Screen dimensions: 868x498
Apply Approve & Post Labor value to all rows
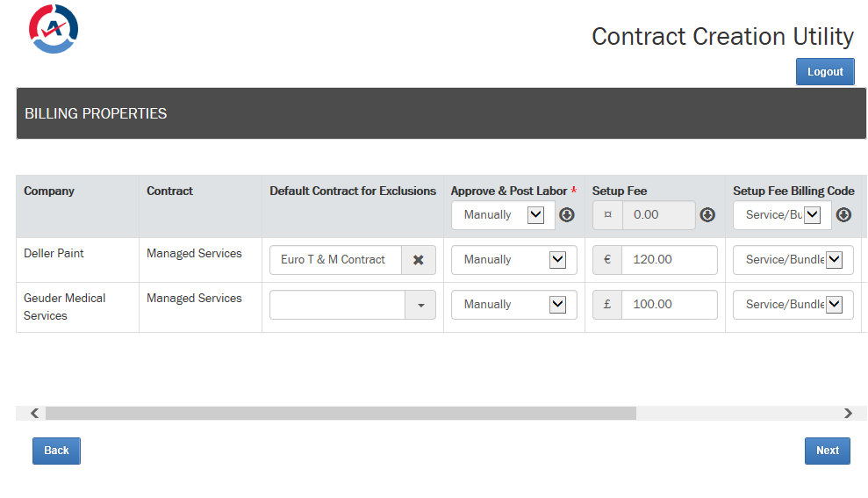(566, 215)
